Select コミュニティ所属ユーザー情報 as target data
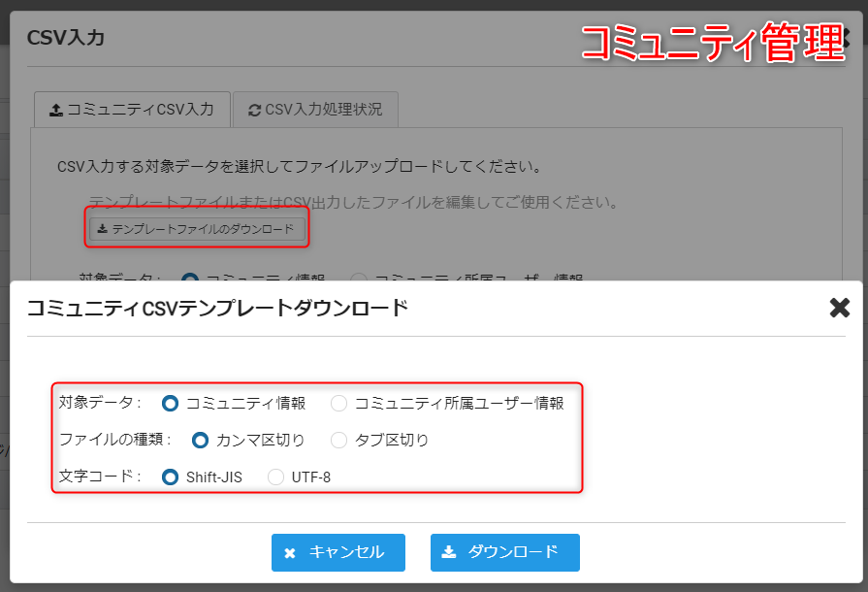 (x=338, y=403)
